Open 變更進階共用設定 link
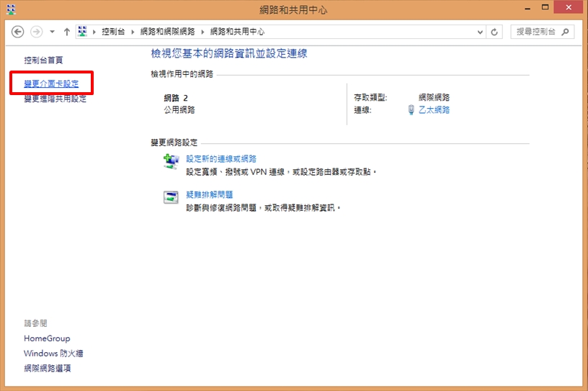 point(55,99)
